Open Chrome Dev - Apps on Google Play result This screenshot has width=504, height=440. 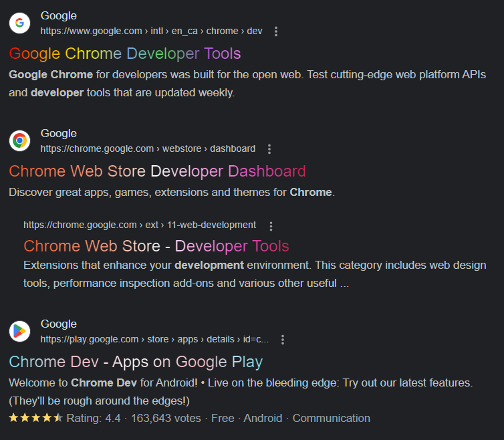click(x=136, y=362)
